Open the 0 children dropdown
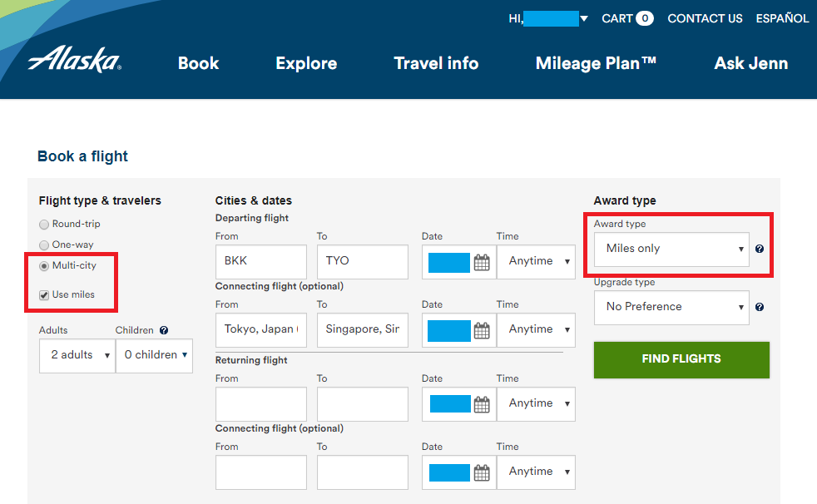The width and height of the screenshot is (817, 504). click(x=154, y=356)
